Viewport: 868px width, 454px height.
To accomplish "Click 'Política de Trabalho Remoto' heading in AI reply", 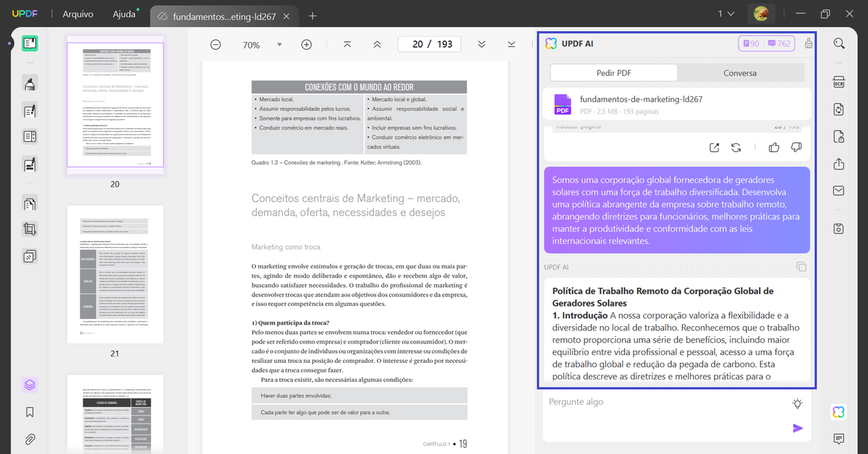I will (x=663, y=296).
